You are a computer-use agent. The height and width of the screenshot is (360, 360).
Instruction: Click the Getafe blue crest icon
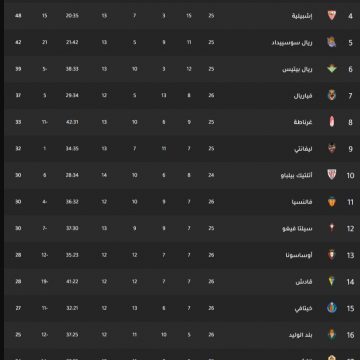click(x=332, y=308)
